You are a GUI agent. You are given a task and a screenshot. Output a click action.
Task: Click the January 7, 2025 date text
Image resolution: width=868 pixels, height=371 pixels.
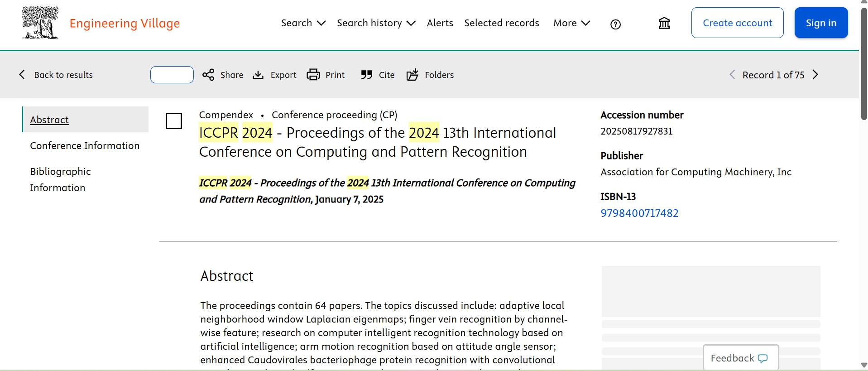click(x=349, y=199)
